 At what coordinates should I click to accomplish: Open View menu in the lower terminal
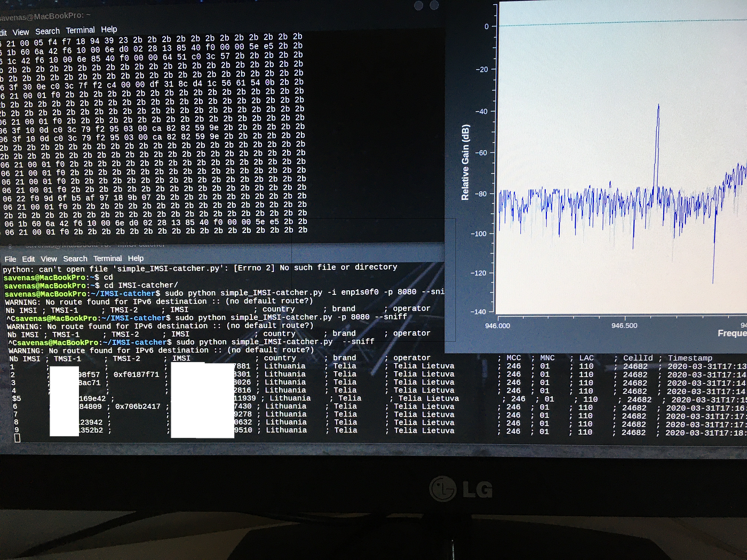pos(49,259)
